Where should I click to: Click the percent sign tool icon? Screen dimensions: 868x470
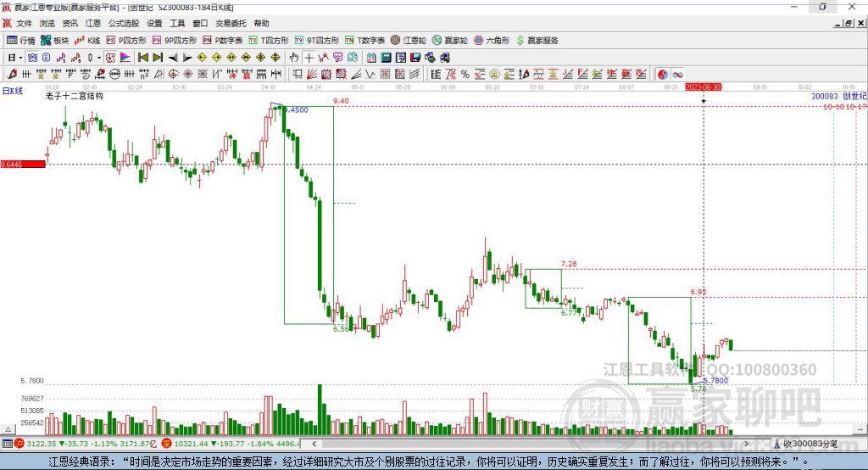click(465, 75)
